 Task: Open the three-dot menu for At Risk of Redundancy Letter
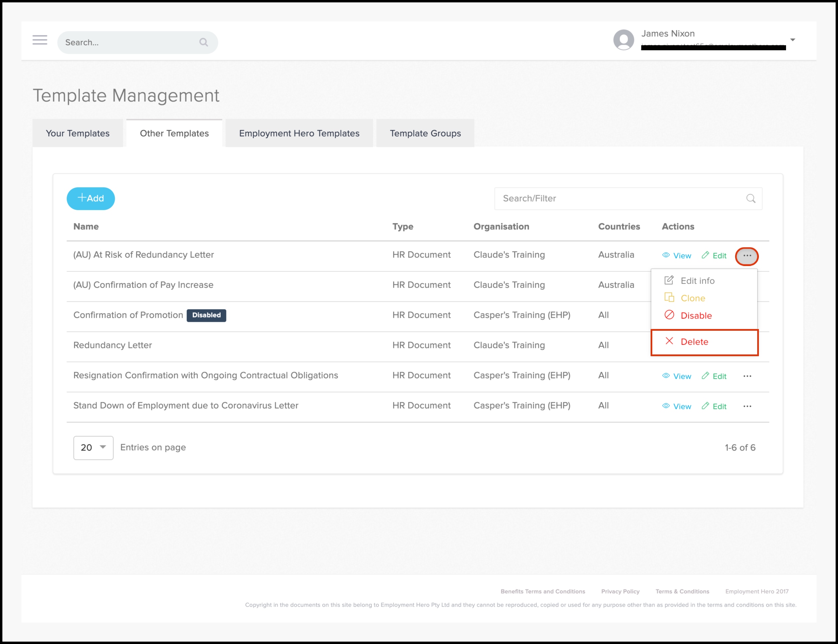click(747, 256)
